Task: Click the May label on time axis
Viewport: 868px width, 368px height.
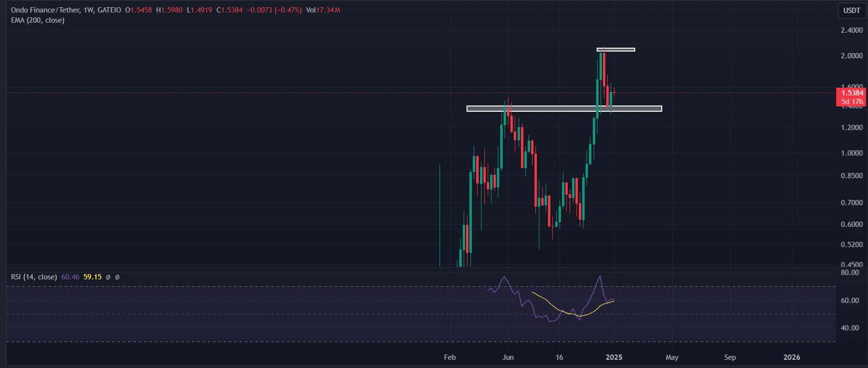Action: click(x=672, y=357)
